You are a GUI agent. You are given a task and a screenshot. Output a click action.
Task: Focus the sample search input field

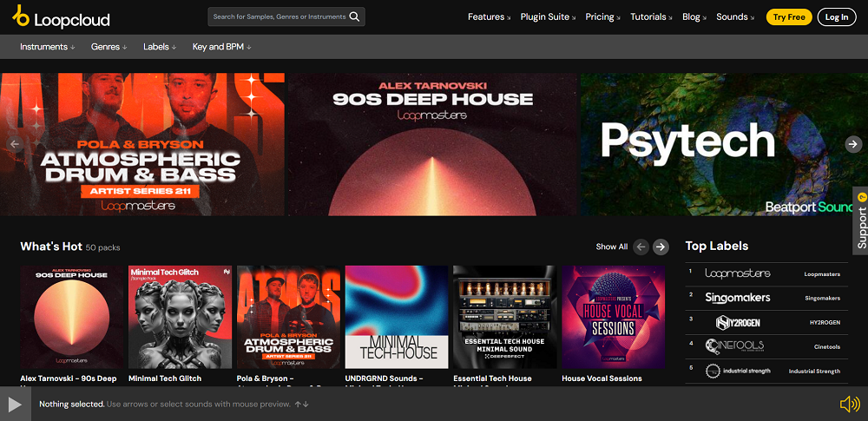coord(279,16)
